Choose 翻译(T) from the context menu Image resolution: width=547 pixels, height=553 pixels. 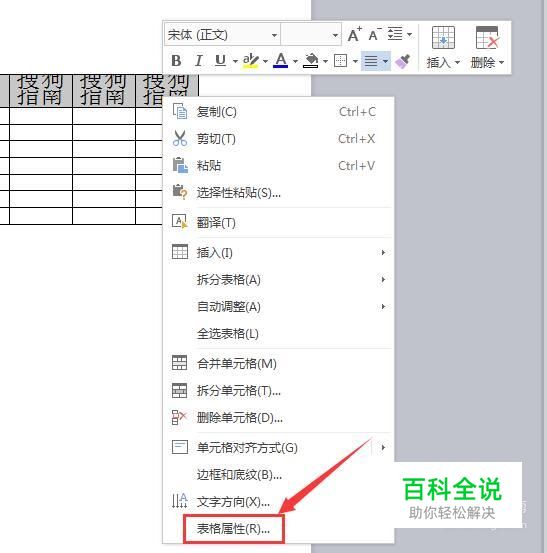(x=278, y=223)
